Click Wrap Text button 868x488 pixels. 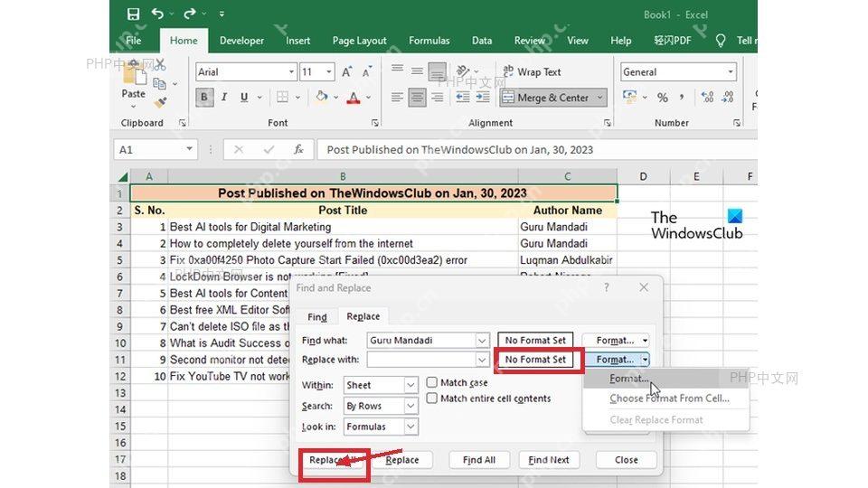532,72
